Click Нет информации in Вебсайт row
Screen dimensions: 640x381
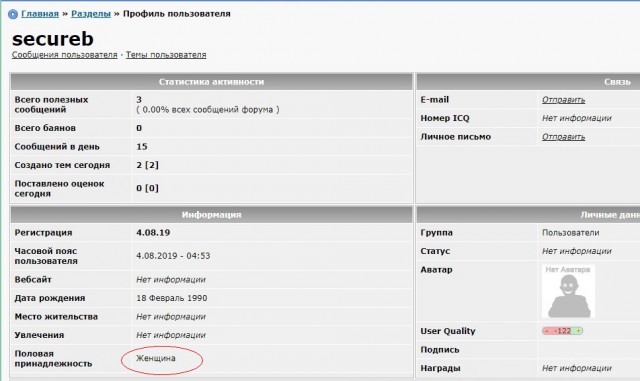click(x=171, y=280)
